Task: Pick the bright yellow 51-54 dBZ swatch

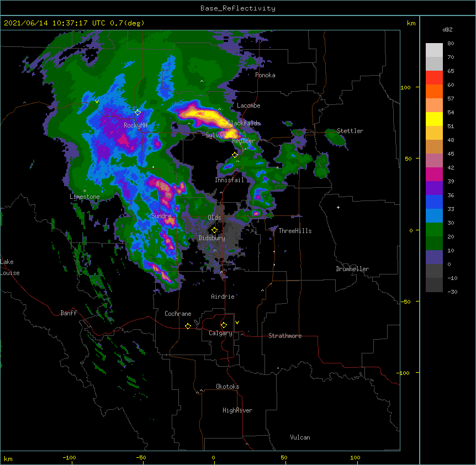Action: pyautogui.click(x=434, y=119)
